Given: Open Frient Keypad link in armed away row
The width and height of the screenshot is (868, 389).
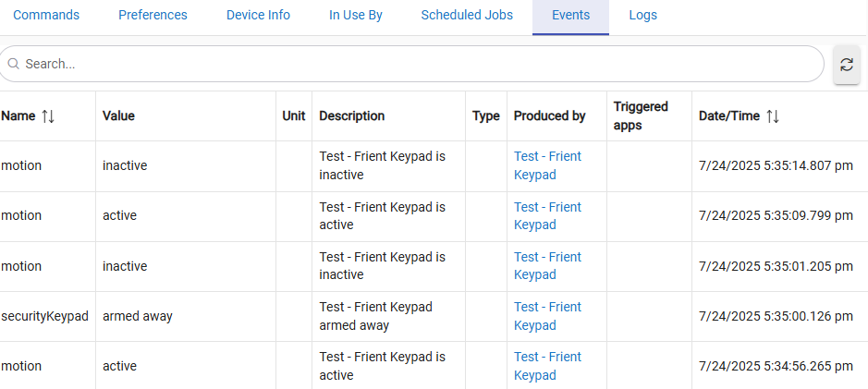Looking at the screenshot, I should (547, 316).
